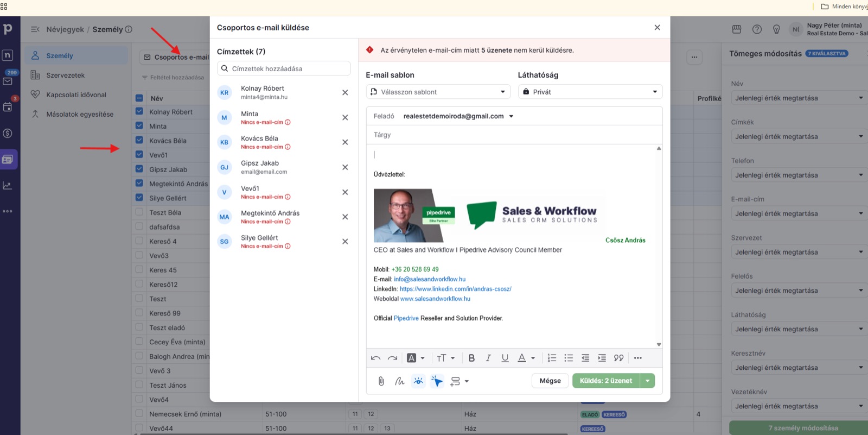The width and height of the screenshot is (868, 435).
Task: Insert a block quote
Action: (619, 358)
